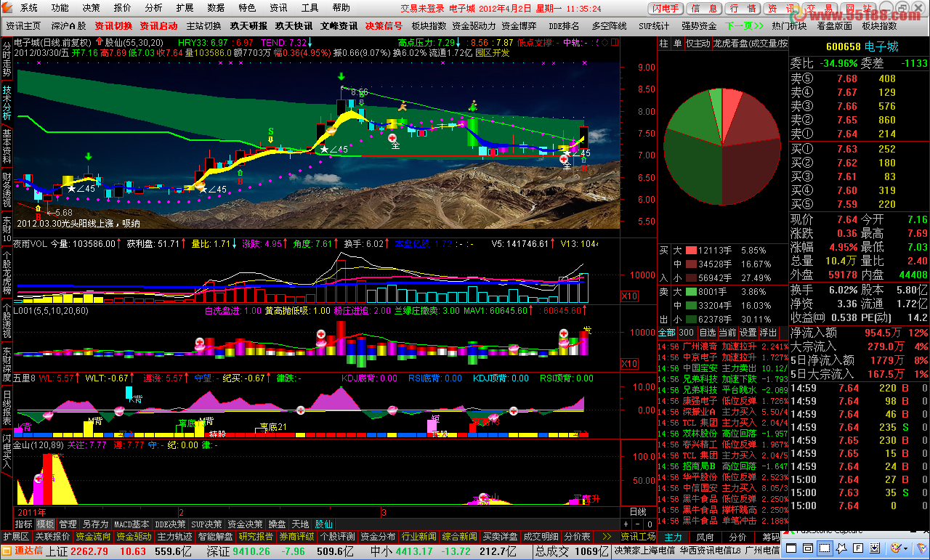Open the 设置 tab in alerts panel
The image size is (930, 560).
coord(748,333)
